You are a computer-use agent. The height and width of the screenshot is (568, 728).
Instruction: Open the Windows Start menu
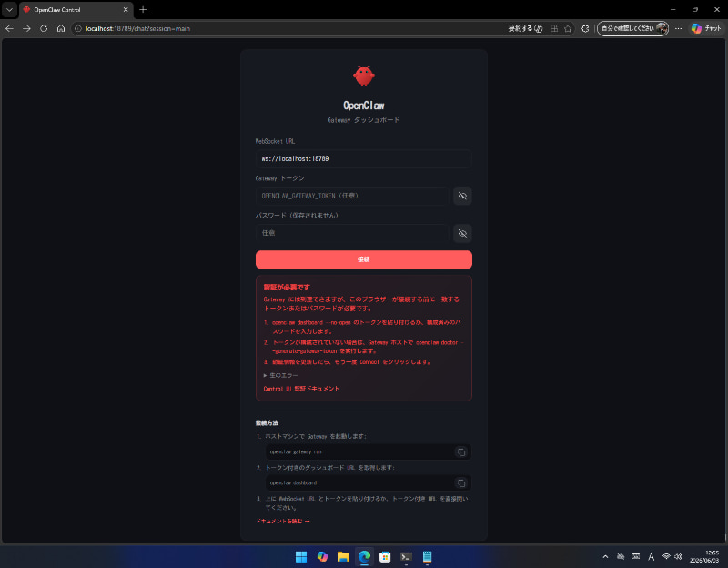click(x=301, y=556)
